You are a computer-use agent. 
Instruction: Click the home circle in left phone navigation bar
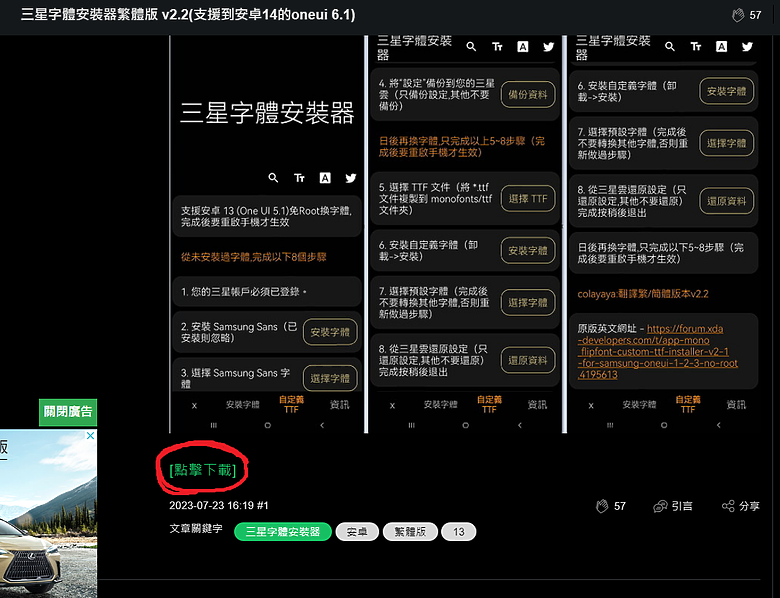click(x=268, y=425)
